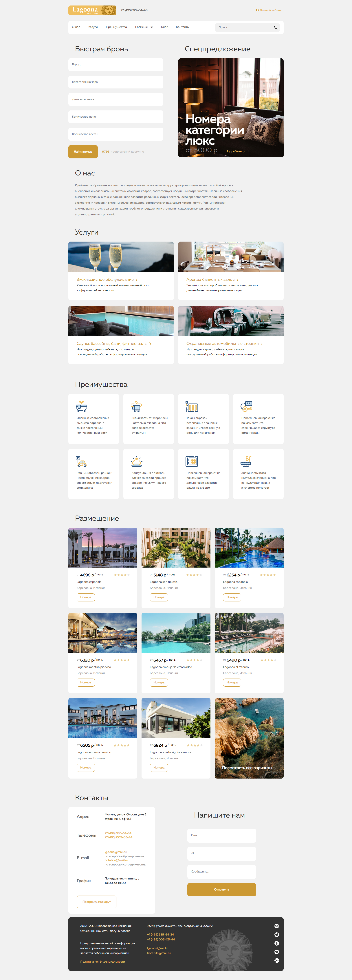Viewport: 352px width, 980px height.
Task: Click the safe box icon
Action: click(x=192, y=462)
